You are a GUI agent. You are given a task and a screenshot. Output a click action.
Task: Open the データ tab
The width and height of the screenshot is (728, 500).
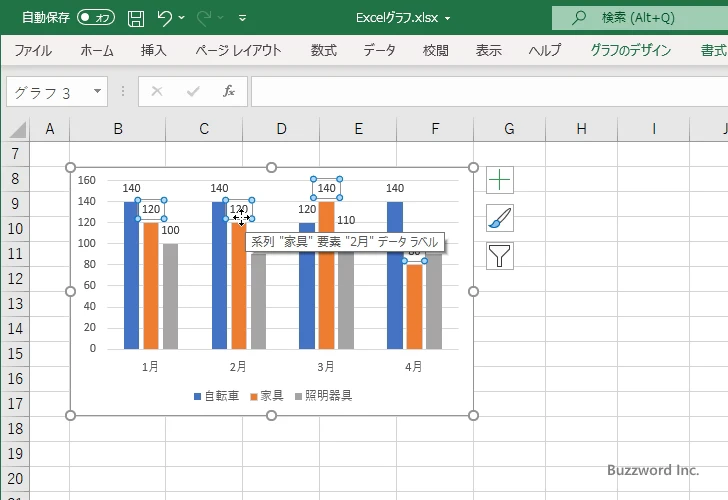(x=379, y=50)
